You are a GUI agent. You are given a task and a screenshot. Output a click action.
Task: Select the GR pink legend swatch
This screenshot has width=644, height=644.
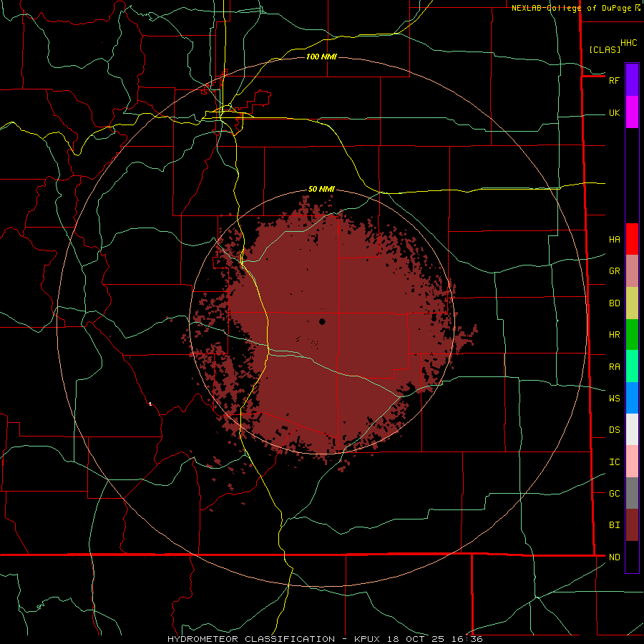[x=632, y=271]
